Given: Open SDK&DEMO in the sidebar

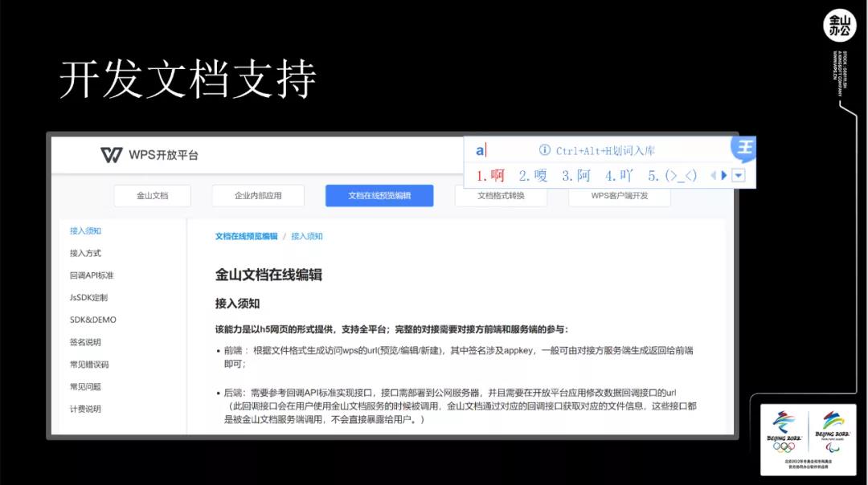Looking at the screenshot, I should pyautogui.click(x=93, y=320).
